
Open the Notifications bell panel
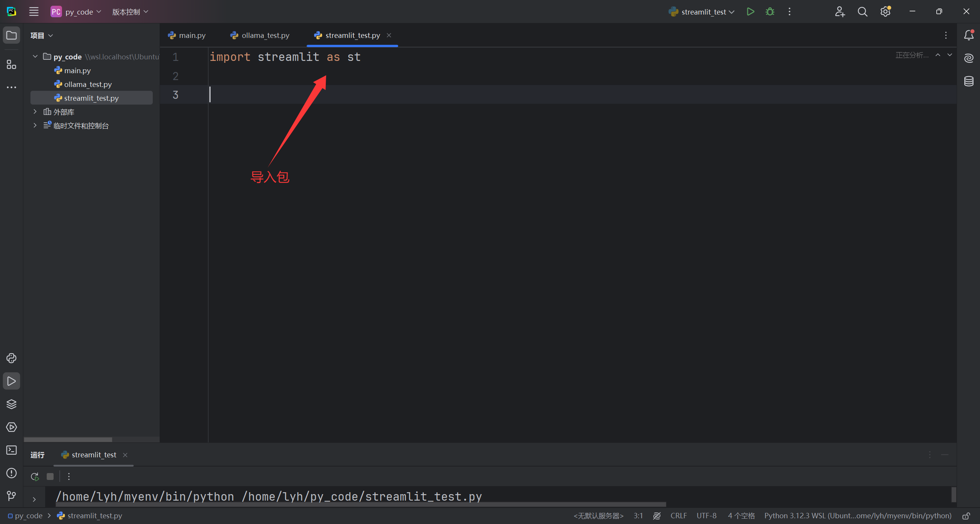pos(969,35)
